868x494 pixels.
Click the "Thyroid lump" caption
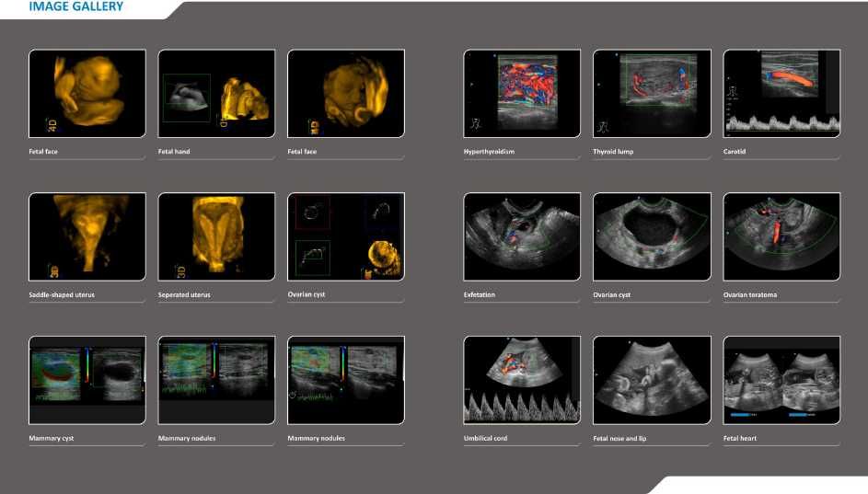613,152
